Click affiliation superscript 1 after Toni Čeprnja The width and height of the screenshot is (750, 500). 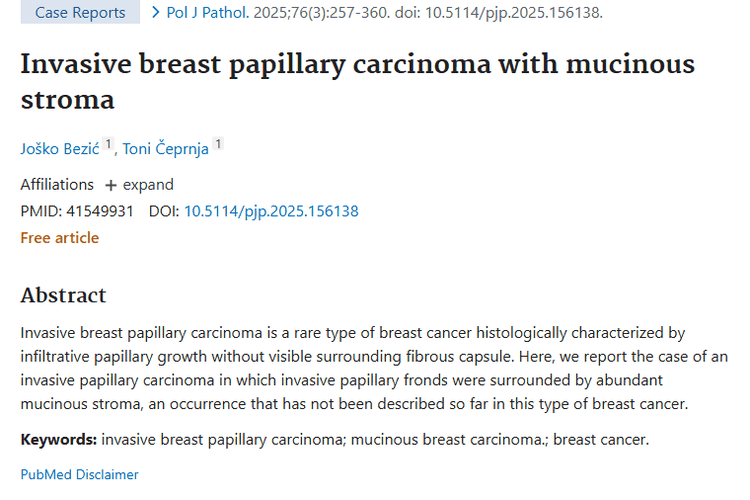pyautogui.click(x=218, y=145)
